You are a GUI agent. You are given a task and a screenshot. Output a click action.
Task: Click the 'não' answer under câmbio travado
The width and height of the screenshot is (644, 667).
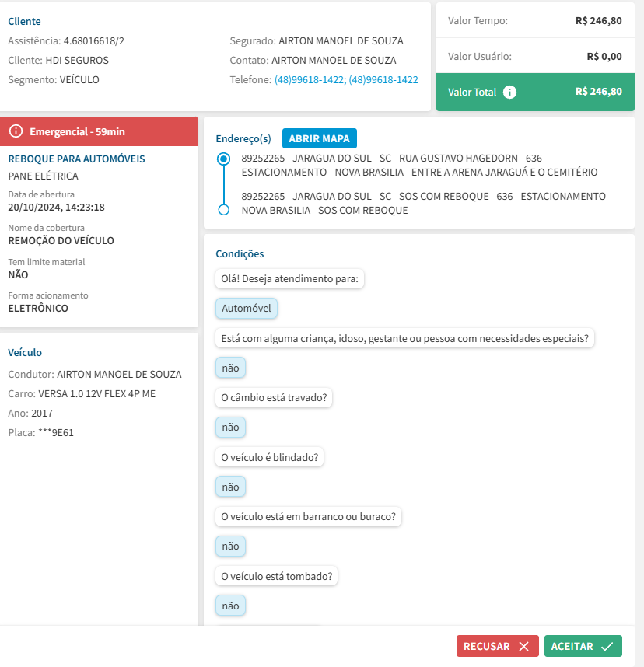click(230, 427)
